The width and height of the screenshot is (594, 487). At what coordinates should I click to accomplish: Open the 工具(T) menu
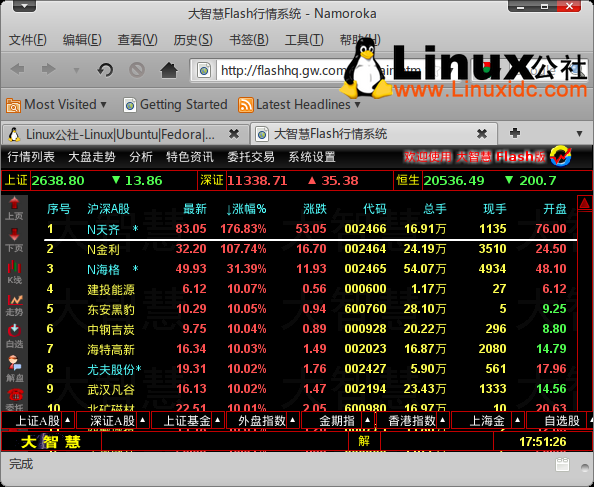point(304,40)
